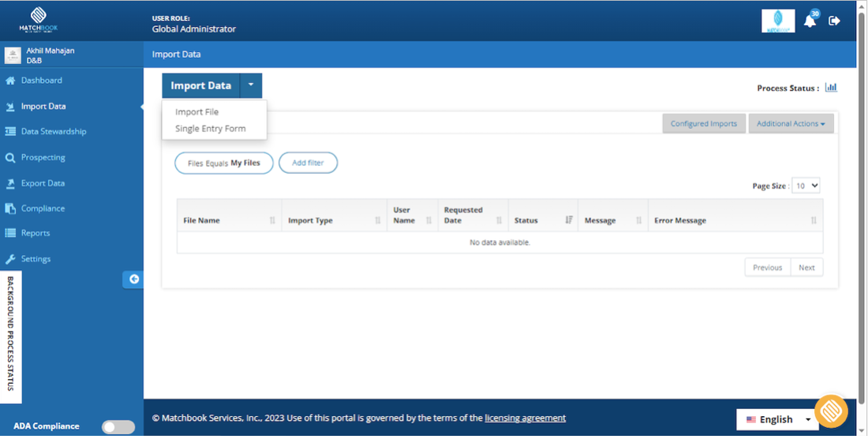Open the Background Process Status tab
This screenshot has width=868, height=439.
pos(10,337)
